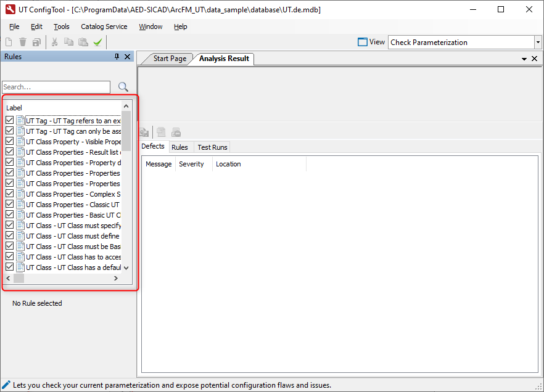
Task: Open the Help menu
Action: (180, 27)
